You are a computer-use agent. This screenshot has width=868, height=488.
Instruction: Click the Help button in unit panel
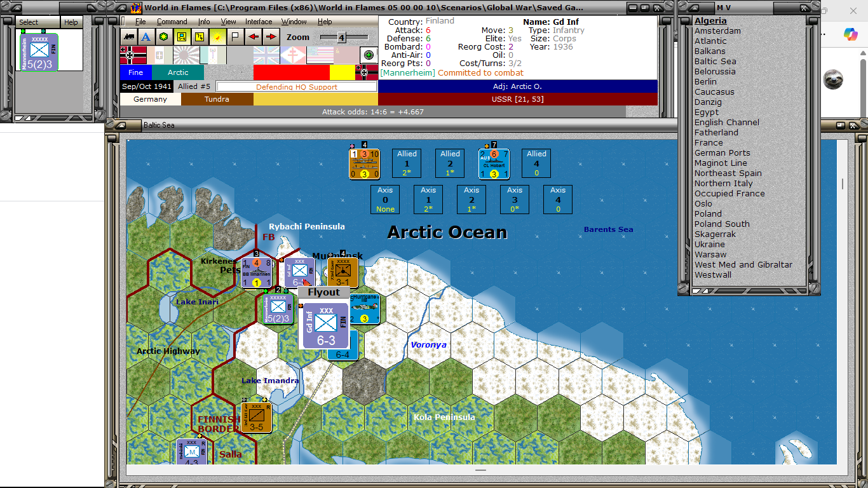[x=71, y=22]
